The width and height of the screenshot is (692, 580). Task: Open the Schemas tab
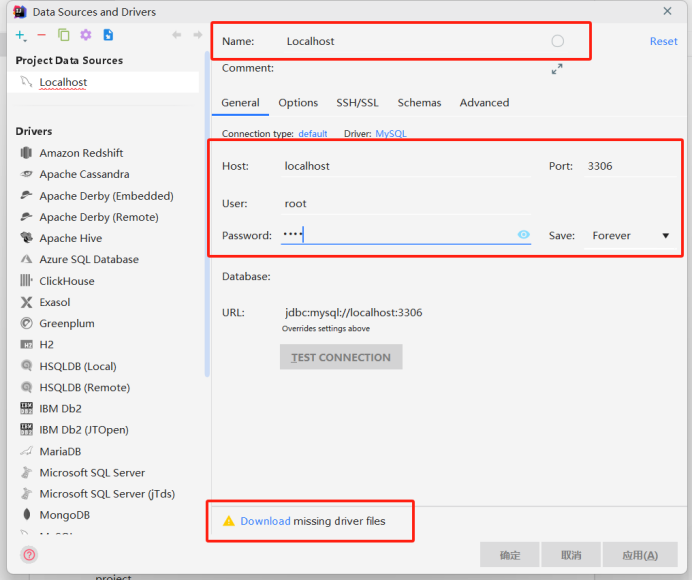(x=419, y=103)
